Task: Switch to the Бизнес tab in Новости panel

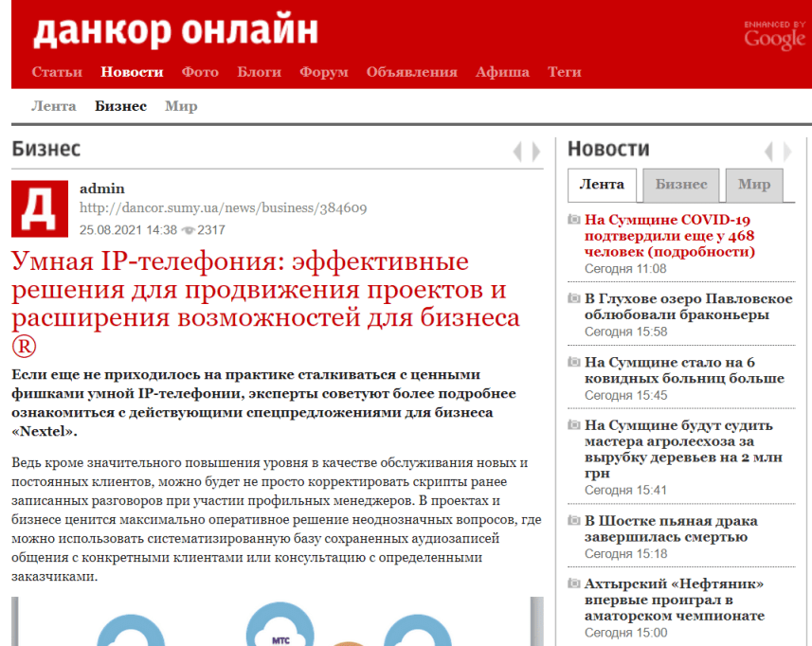Action: 680,186
